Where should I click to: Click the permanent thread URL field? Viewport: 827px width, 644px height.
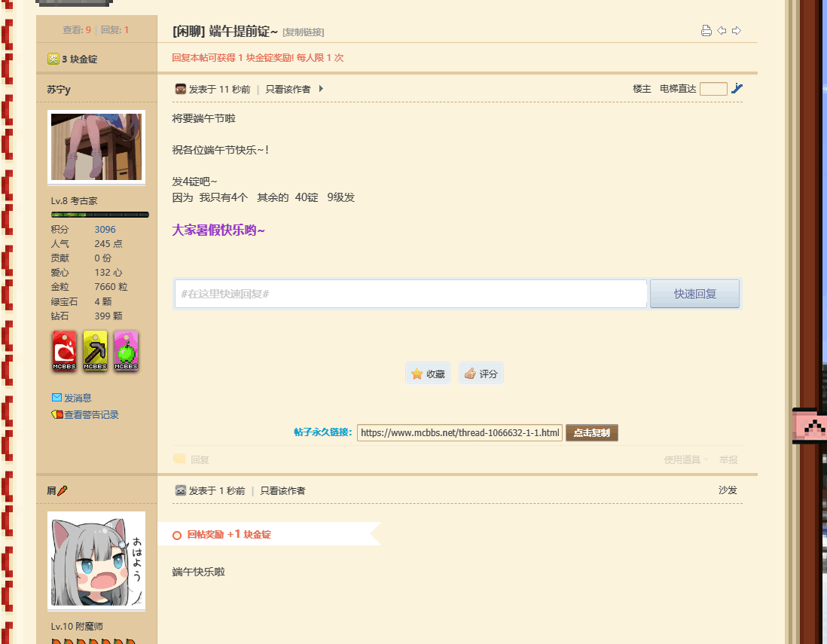click(460, 432)
